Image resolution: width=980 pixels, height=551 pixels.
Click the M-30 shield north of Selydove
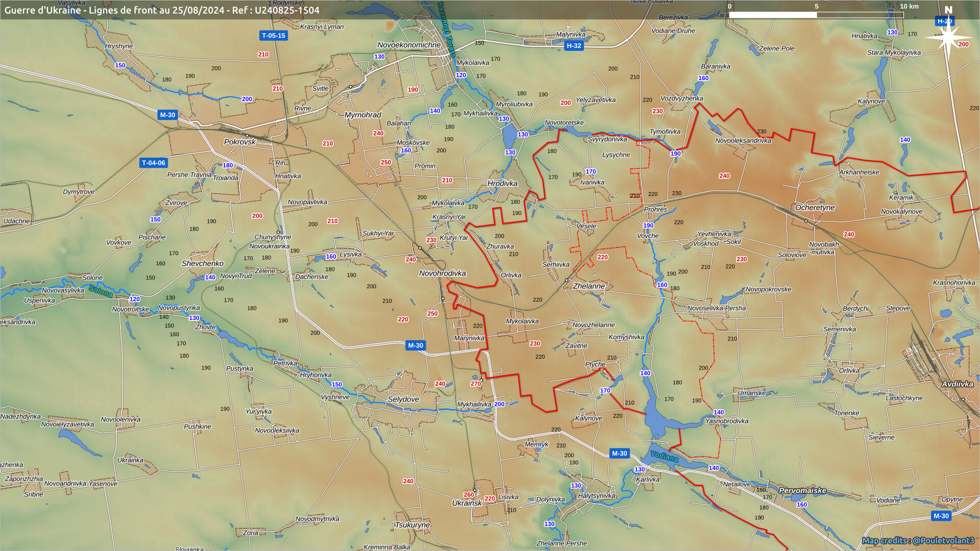(x=415, y=346)
